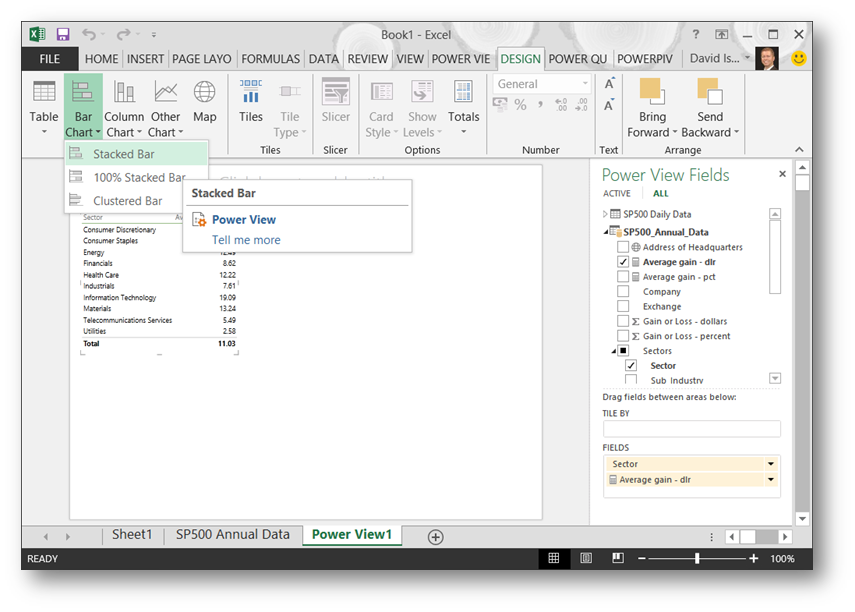Check Gain or Loss - dollars field
This screenshot has height=612, width=855.
click(x=623, y=321)
